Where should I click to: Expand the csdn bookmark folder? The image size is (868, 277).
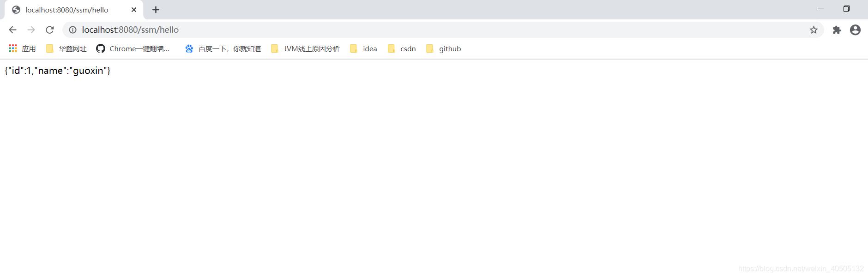[402, 48]
